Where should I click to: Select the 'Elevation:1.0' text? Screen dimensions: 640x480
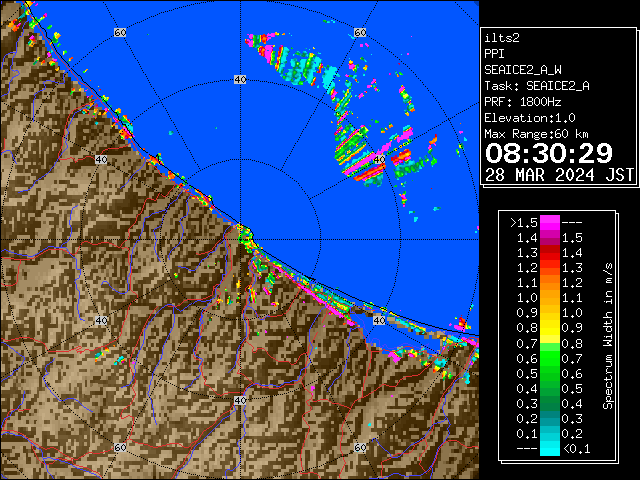pos(530,118)
